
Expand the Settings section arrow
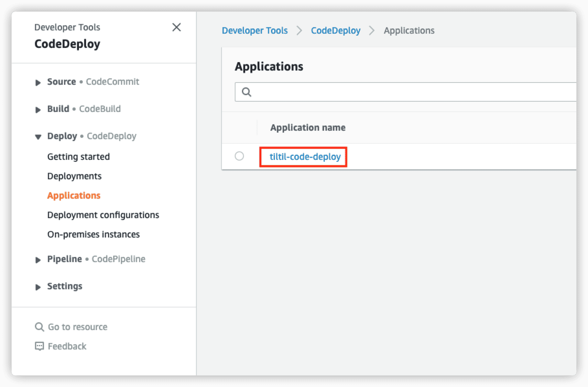38,287
